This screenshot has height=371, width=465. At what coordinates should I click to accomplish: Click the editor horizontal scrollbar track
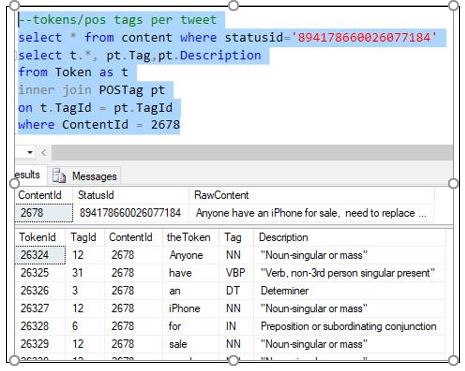(x=252, y=153)
